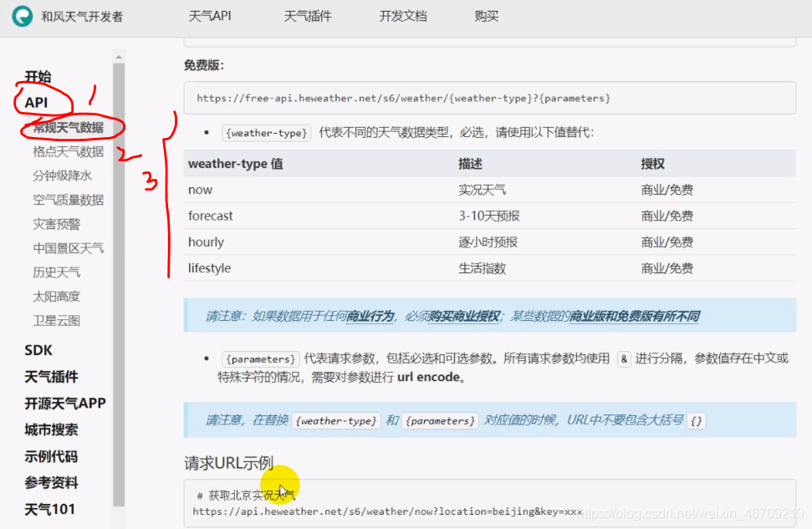Image resolution: width=812 pixels, height=529 pixels.
Task: Open 中国景区天气 sidebar entry
Action: click(x=69, y=248)
